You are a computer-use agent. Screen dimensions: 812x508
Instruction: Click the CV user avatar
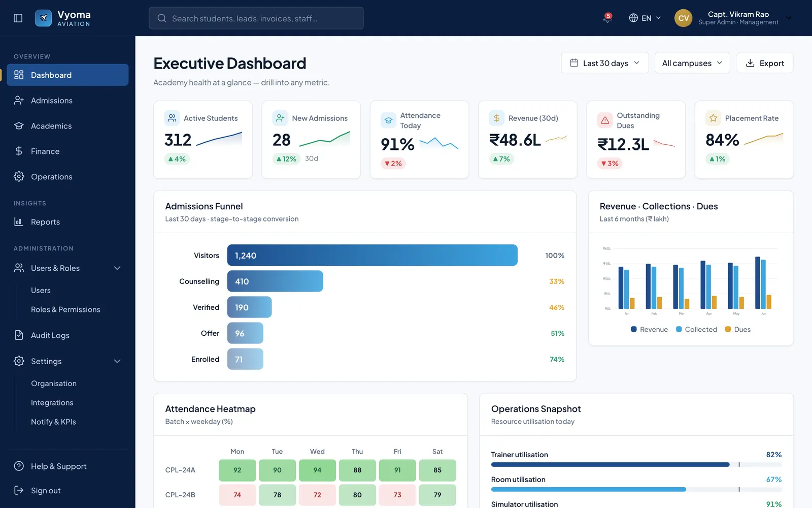[x=683, y=18]
